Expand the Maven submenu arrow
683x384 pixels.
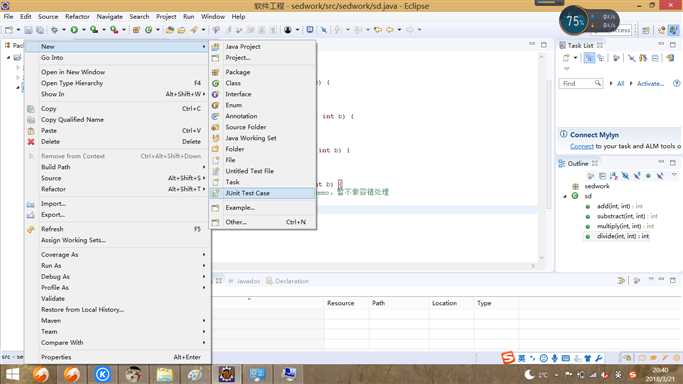click(204, 320)
